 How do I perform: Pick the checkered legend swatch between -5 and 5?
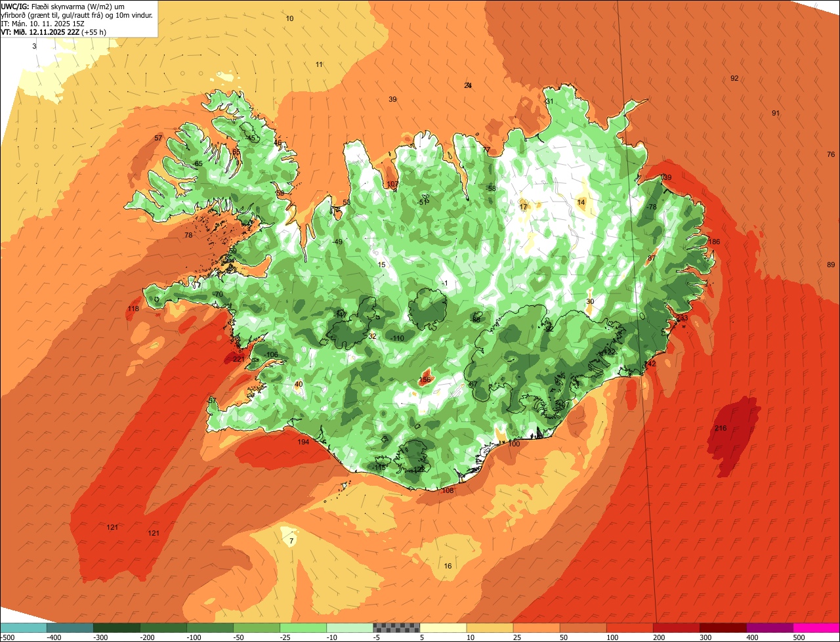pos(396,628)
